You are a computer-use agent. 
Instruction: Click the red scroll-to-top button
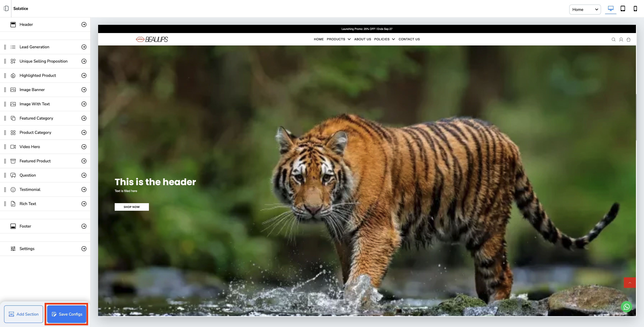click(x=630, y=283)
